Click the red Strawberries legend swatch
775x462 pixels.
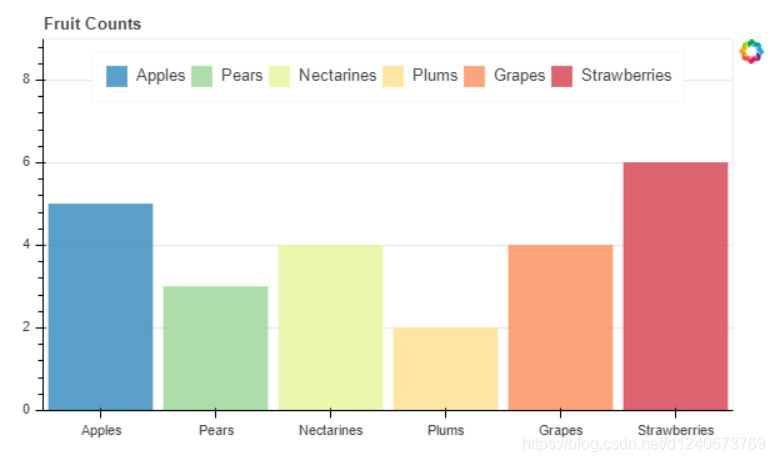click(x=562, y=76)
